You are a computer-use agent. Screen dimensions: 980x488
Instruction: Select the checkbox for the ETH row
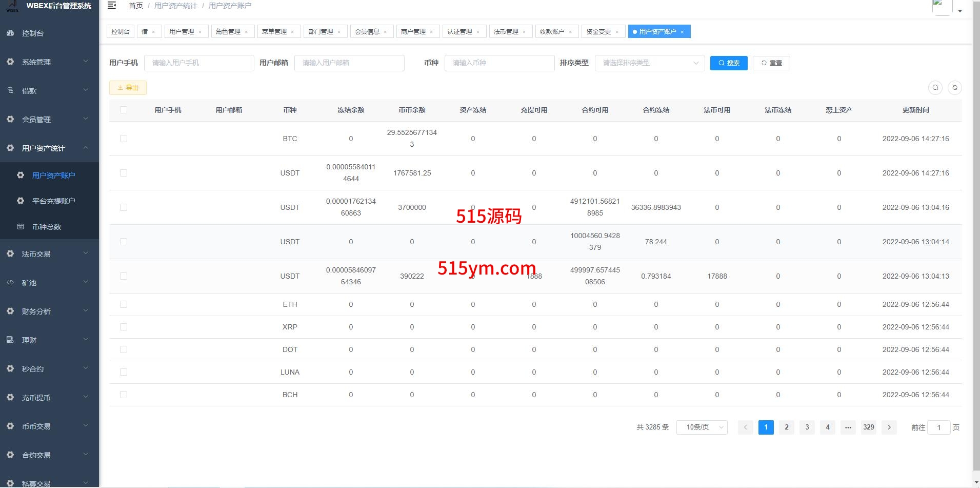click(x=123, y=304)
